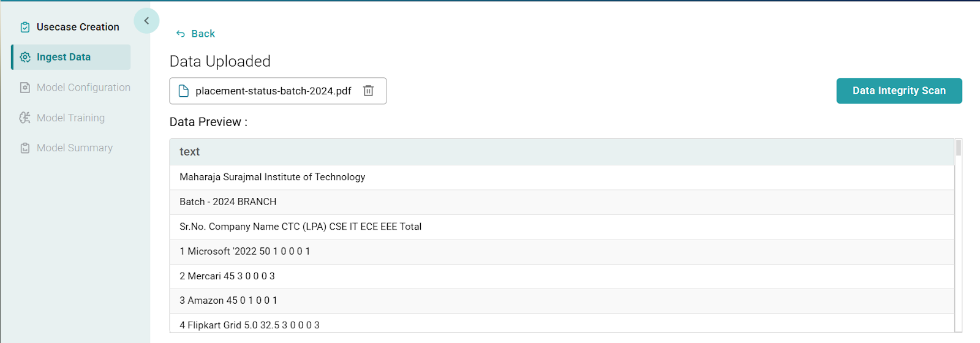The height and width of the screenshot is (343, 980).
Task: Click the Model Training brain icon
Action: [x=25, y=118]
